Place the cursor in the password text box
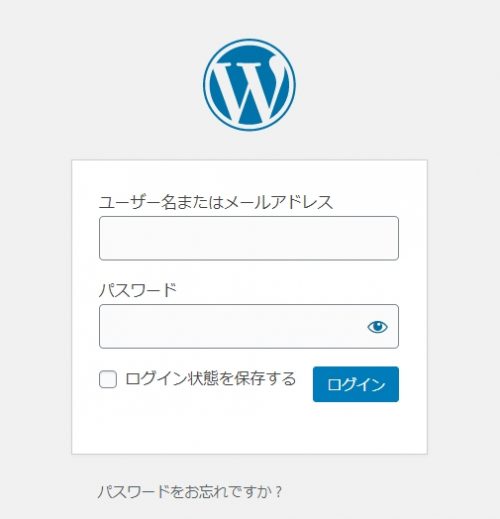Viewport: 500px width, 519px height. pos(249,326)
